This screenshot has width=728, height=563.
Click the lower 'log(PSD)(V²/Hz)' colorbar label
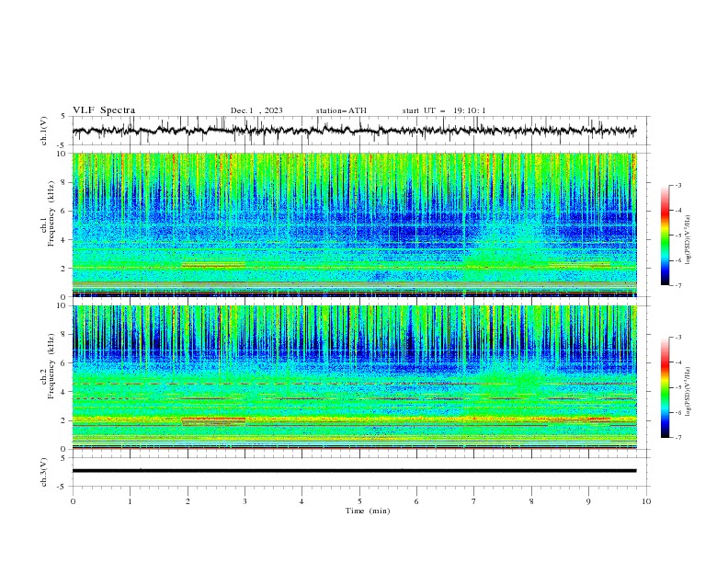tap(688, 392)
